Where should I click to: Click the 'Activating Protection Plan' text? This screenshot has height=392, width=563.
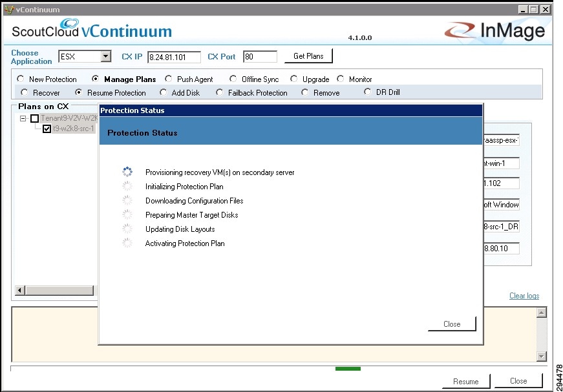point(185,243)
